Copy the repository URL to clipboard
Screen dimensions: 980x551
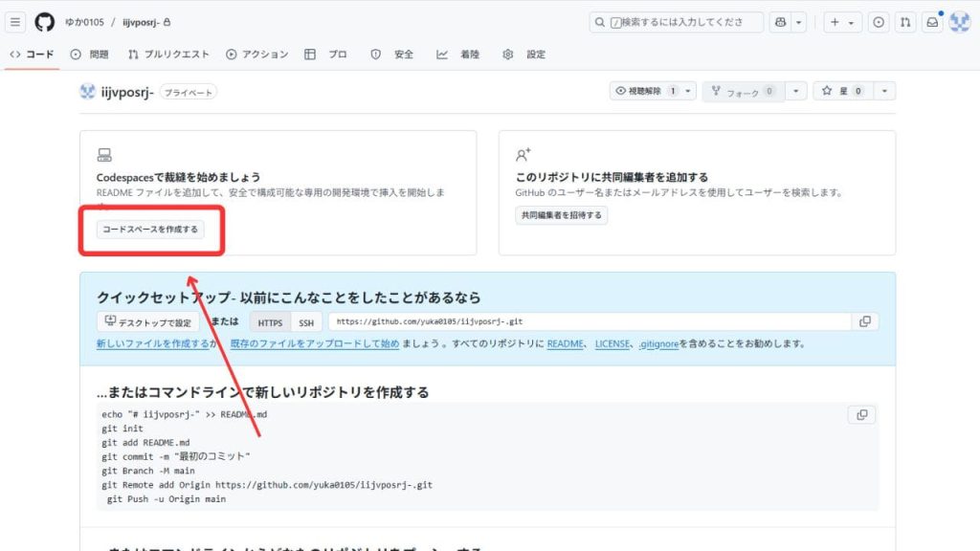865,322
